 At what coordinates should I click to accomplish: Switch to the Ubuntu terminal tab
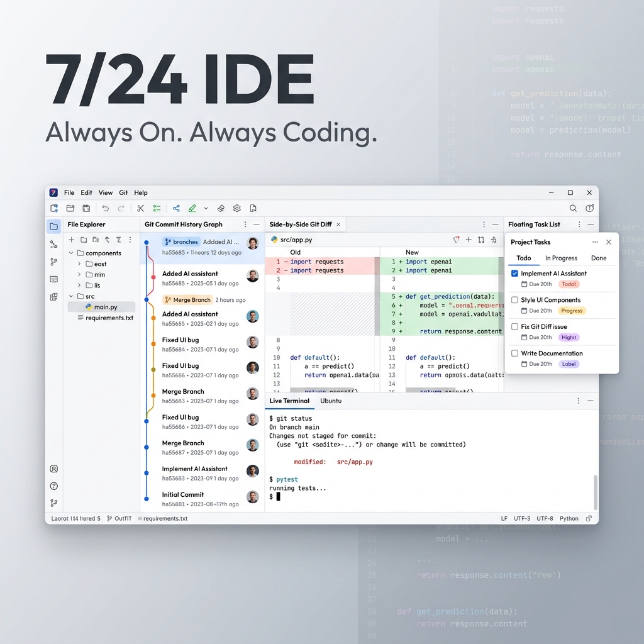pos(331,401)
